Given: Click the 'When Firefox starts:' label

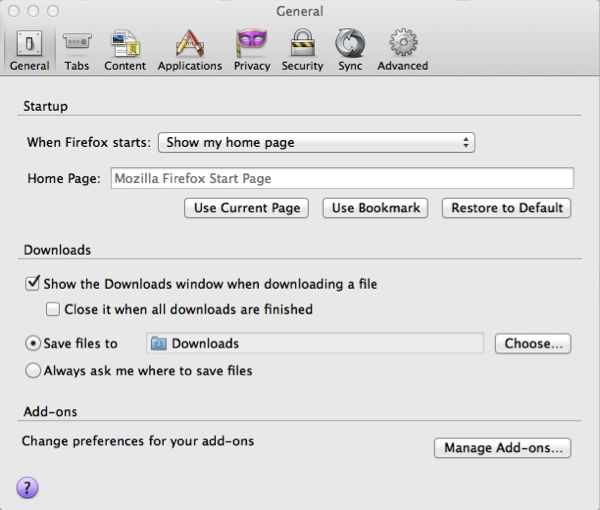Looking at the screenshot, I should 89,142.
